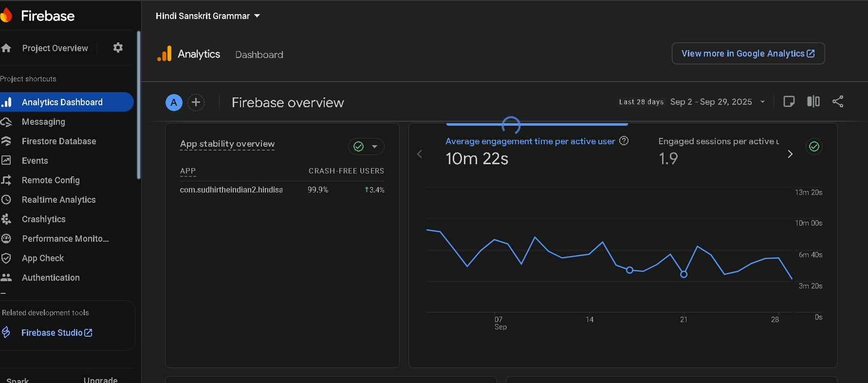Viewport: 868px width, 383px height.
Task: Open project settings gear icon
Action: click(x=118, y=48)
